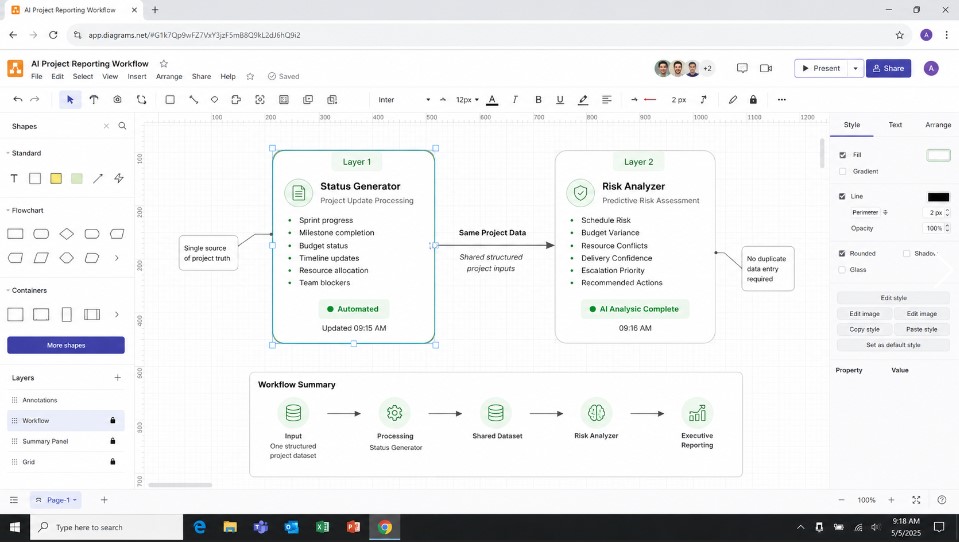The image size is (959, 542).
Task: Click the highlight pen icon
Action: pyautogui.click(x=583, y=100)
